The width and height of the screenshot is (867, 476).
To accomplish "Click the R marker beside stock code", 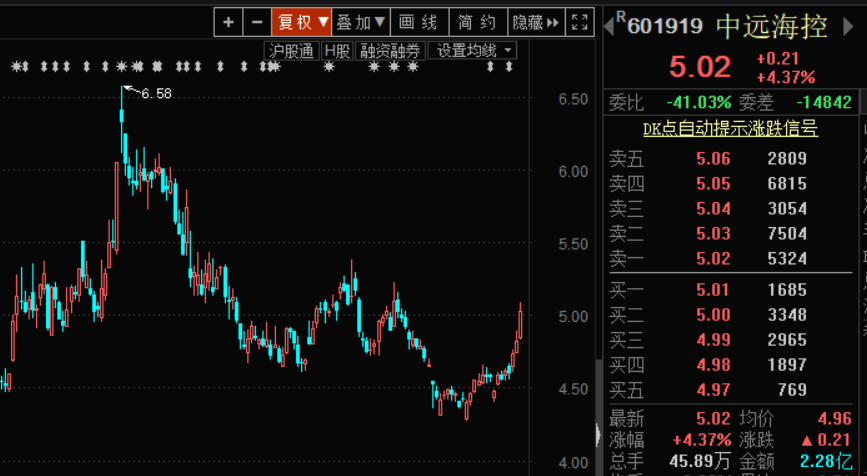I will tap(621, 17).
